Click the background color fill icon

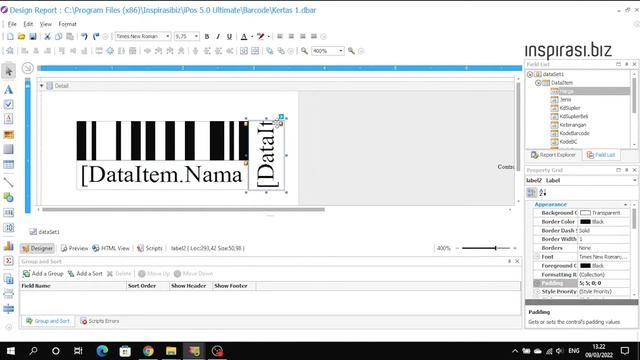[260, 37]
